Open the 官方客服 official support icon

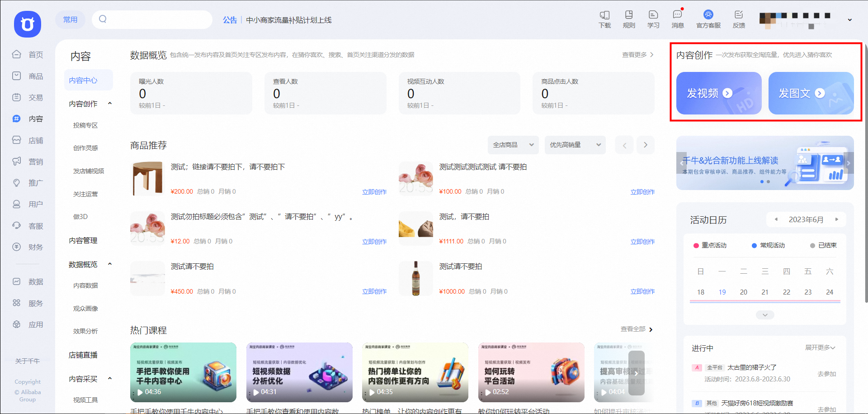(x=708, y=14)
